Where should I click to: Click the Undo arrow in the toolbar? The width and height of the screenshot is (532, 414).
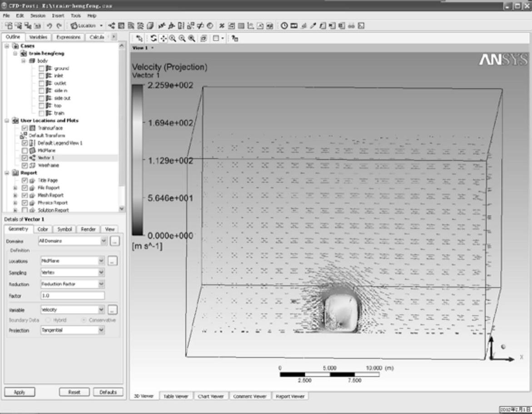tap(50, 26)
